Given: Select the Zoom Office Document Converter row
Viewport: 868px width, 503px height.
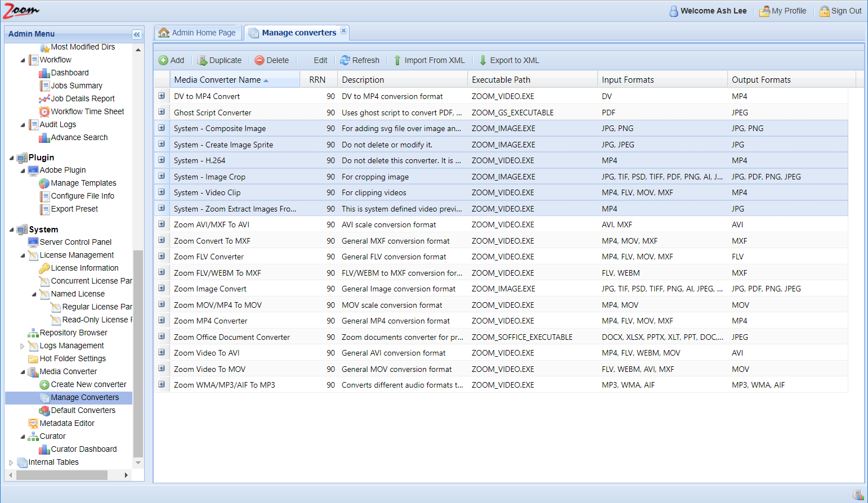Looking at the screenshot, I should [501, 337].
